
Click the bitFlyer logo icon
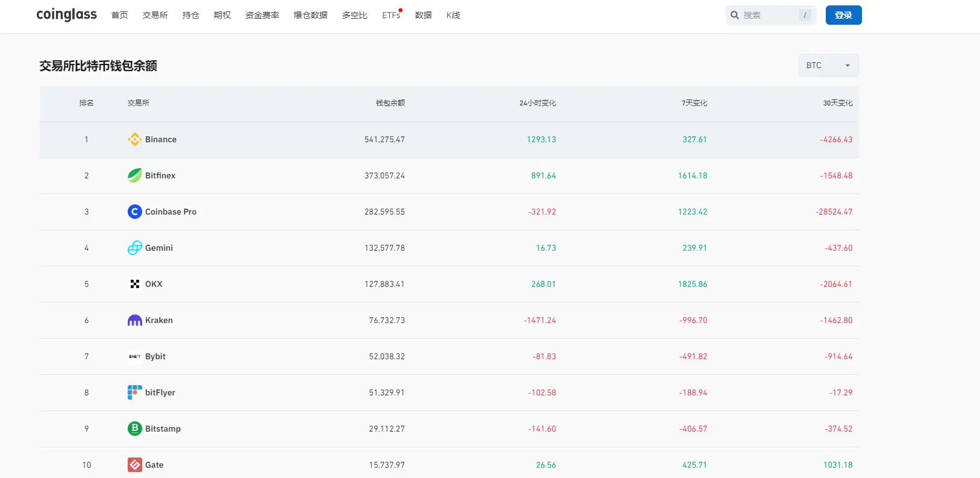[x=135, y=392]
